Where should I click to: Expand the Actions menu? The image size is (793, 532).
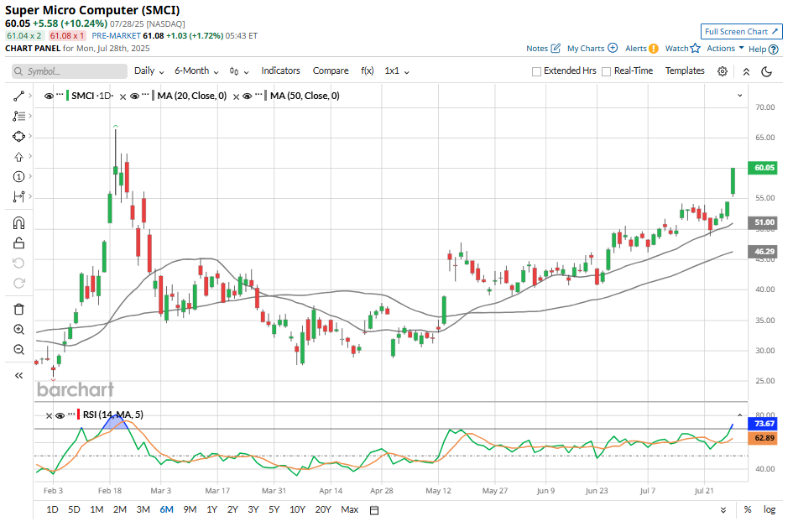725,49
